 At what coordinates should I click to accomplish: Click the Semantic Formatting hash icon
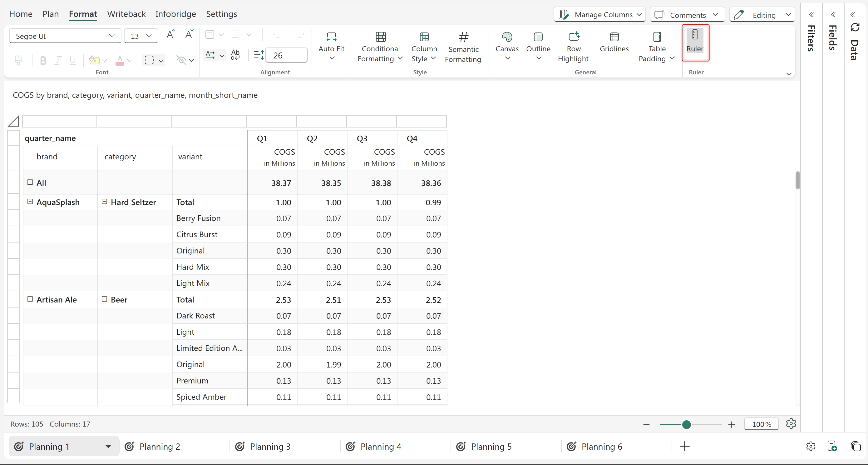[x=463, y=37]
